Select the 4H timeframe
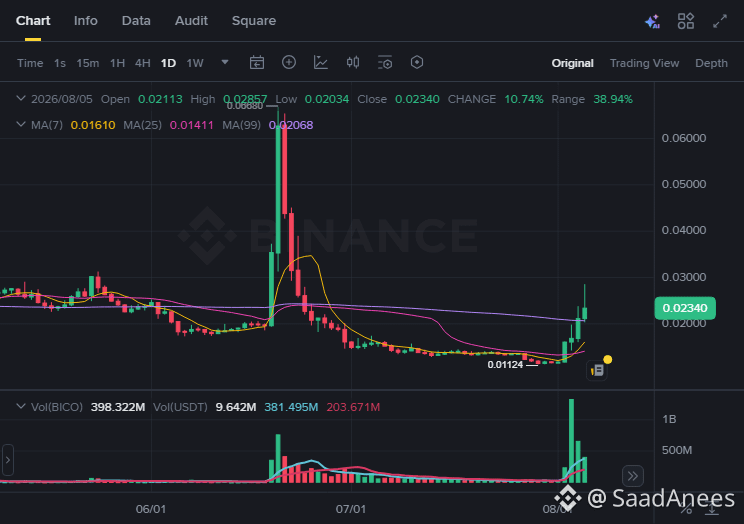The height and width of the screenshot is (524, 744). click(142, 63)
